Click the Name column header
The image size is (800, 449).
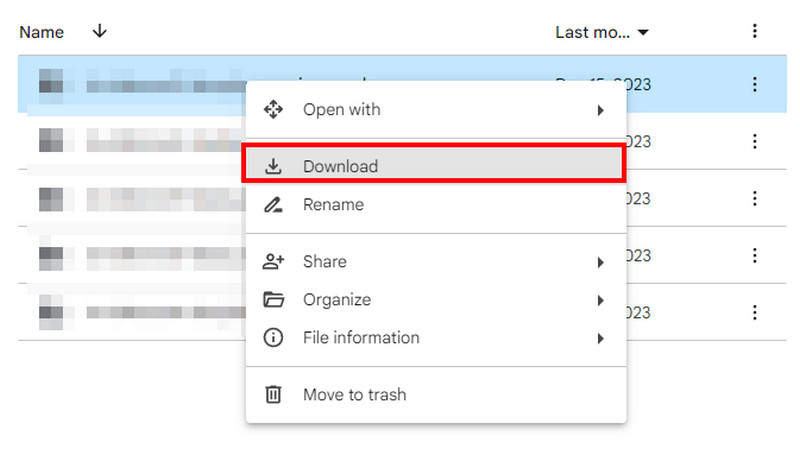tap(42, 32)
